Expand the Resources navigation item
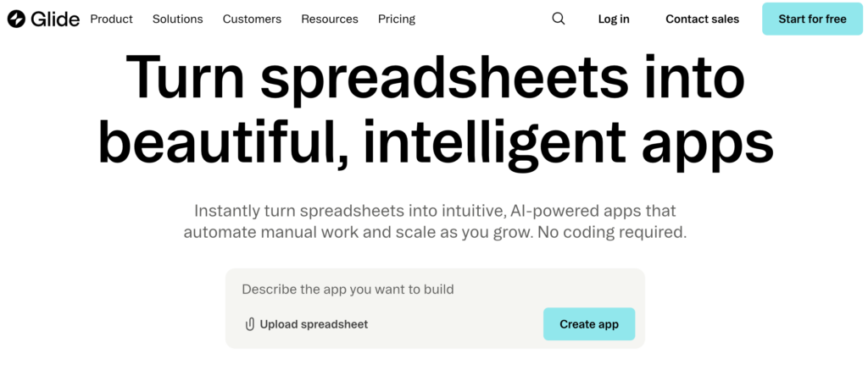The width and height of the screenshot is (868, 381). pyautogui.click(x=330, y=19)
